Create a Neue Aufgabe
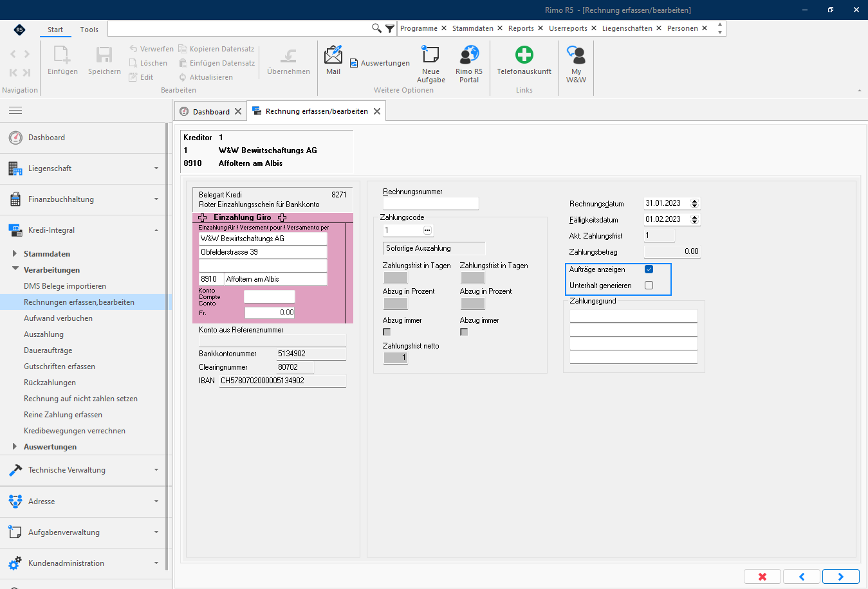The width and height of the screenshot is (868, 589). point(430,64)
